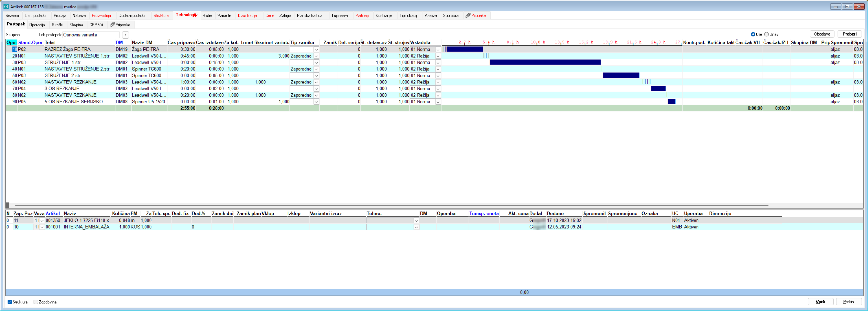
Task: Open Tehno. dropdown for JEKLO 1.7225 row
Action: click(416, 221)
